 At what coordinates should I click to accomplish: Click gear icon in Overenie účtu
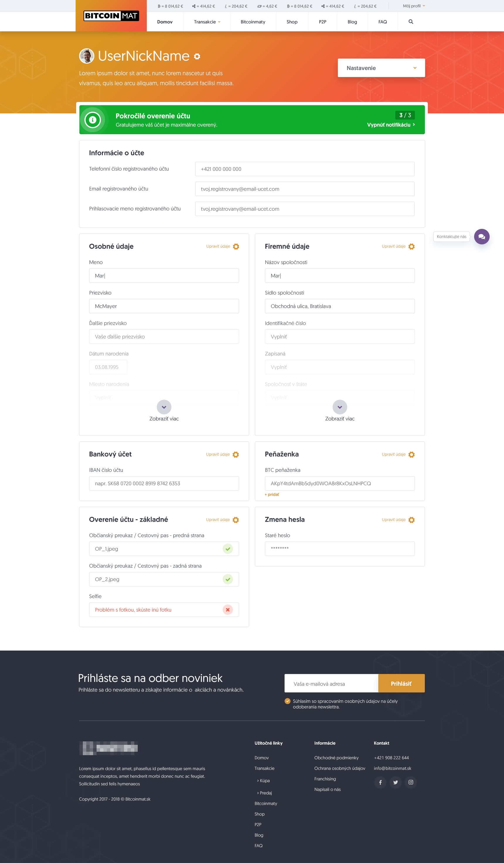pos(236,520)
